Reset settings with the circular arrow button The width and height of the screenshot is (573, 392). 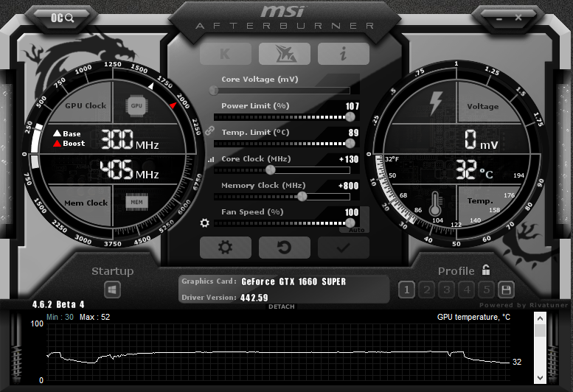(x=284, y=248)
